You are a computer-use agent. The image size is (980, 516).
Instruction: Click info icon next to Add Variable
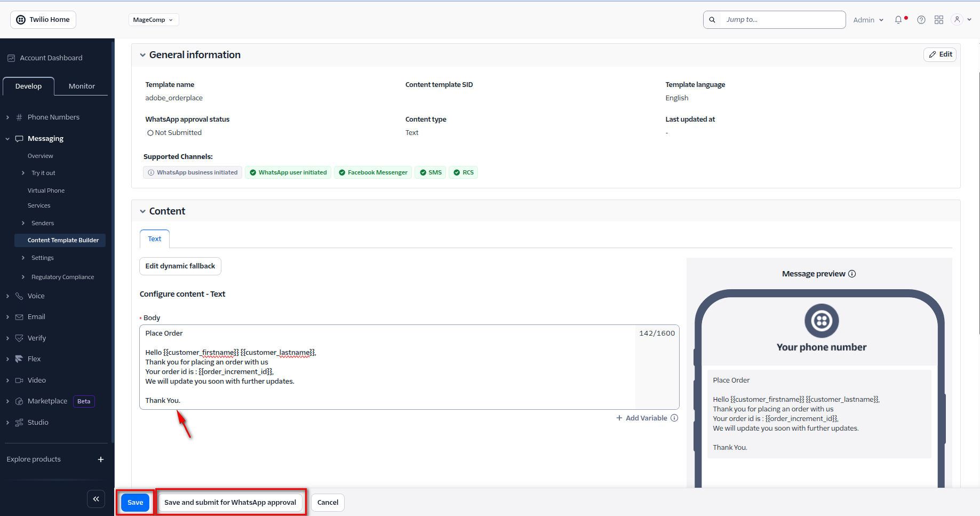(674, 418)
